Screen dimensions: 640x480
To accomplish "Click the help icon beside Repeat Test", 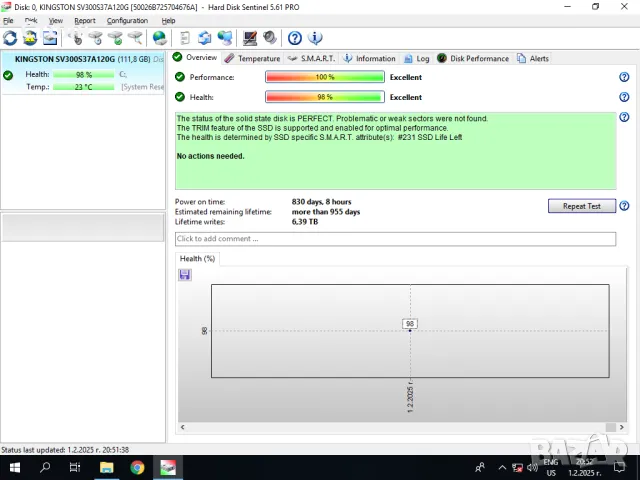I will click(624, 206).
